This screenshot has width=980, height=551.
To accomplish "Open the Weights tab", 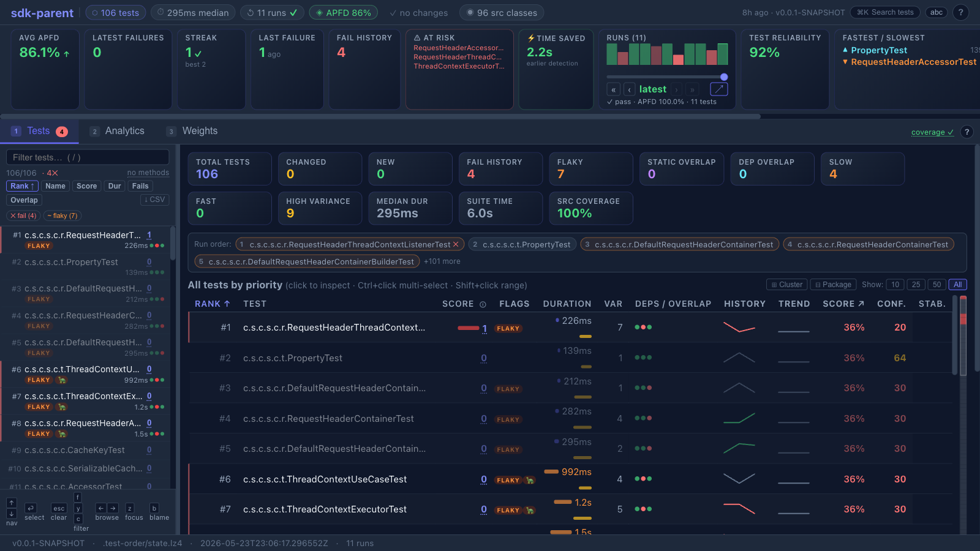I will [192, 131].
